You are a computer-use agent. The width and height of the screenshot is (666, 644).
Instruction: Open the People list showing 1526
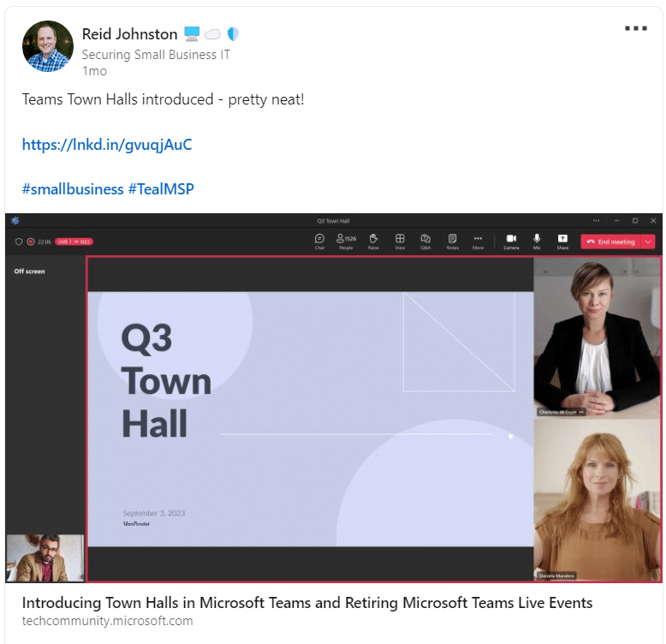(x=346, y=241)
